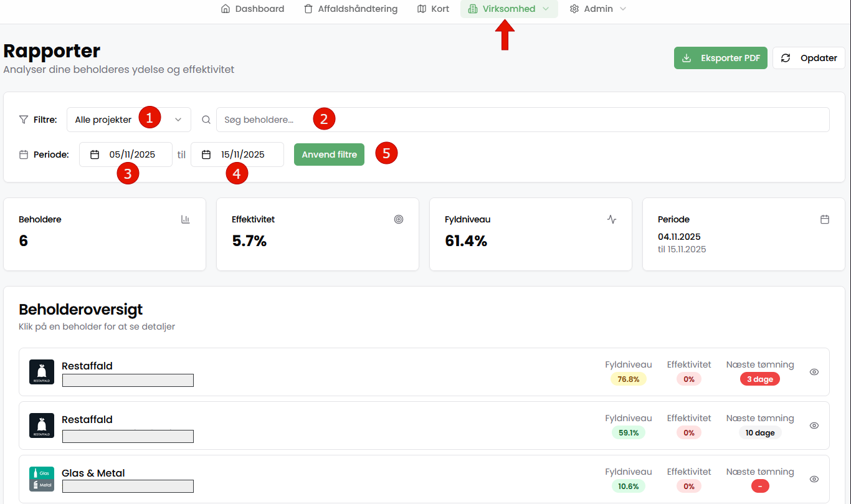Image resolution: width=851 pixels, height=504 pixels.
Task: Click the first Restafald bin icon
Action: (42, 372)
